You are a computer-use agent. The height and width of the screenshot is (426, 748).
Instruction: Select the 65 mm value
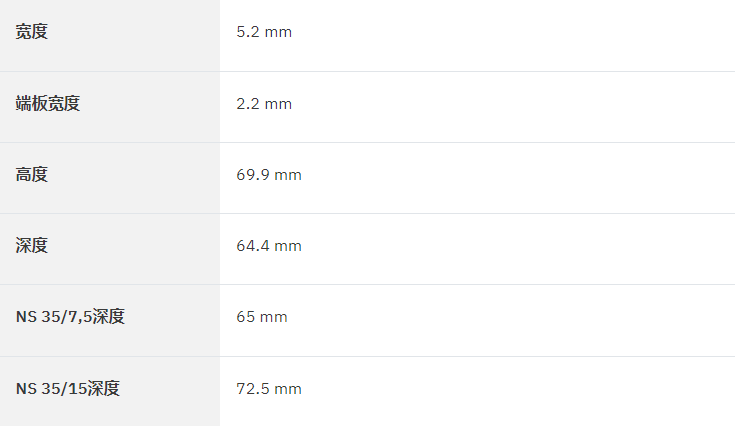pos(261,317)
